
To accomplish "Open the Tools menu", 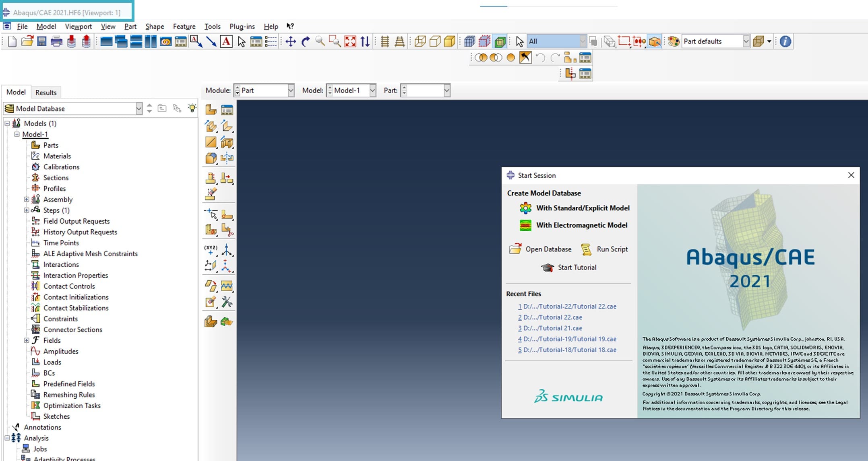I will pos(212,26).
